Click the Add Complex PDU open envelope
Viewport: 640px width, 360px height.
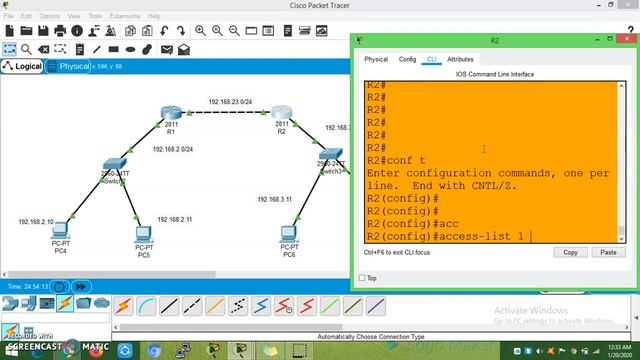[184, 49]
